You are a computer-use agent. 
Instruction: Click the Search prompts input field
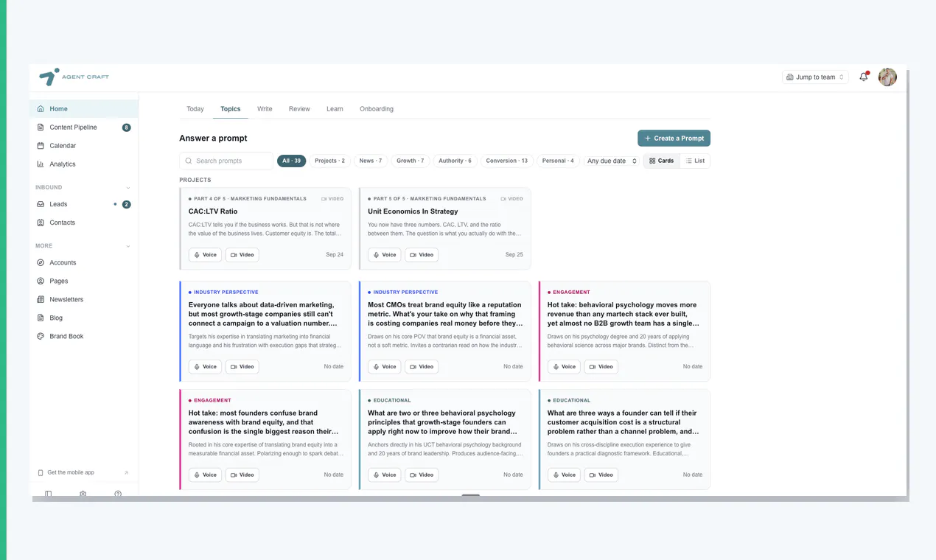pos(226,161)
